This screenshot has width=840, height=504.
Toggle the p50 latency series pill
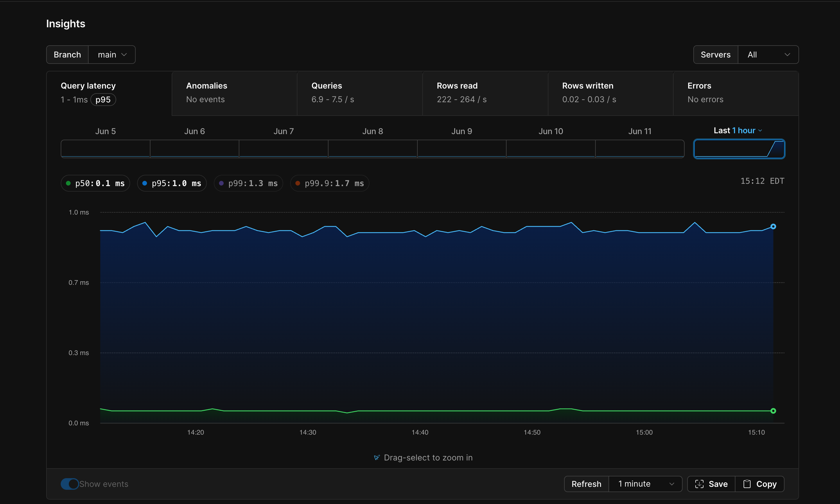(96, 183)
